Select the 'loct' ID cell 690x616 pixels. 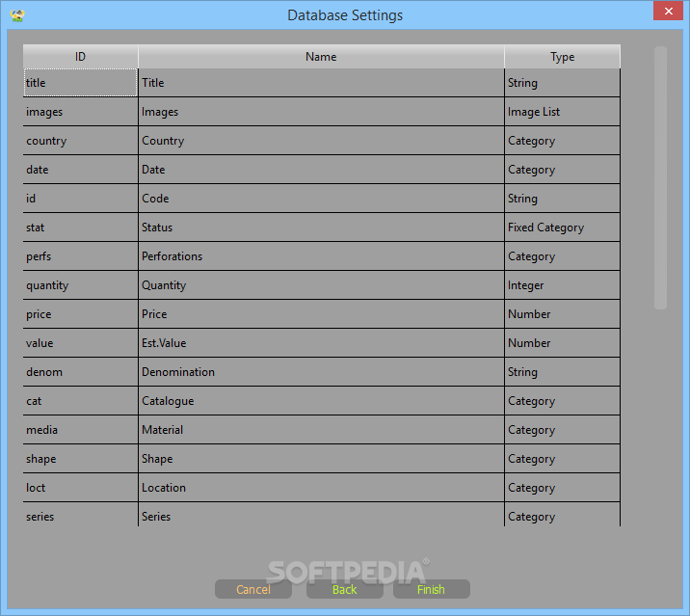click(x=81, y=488)
